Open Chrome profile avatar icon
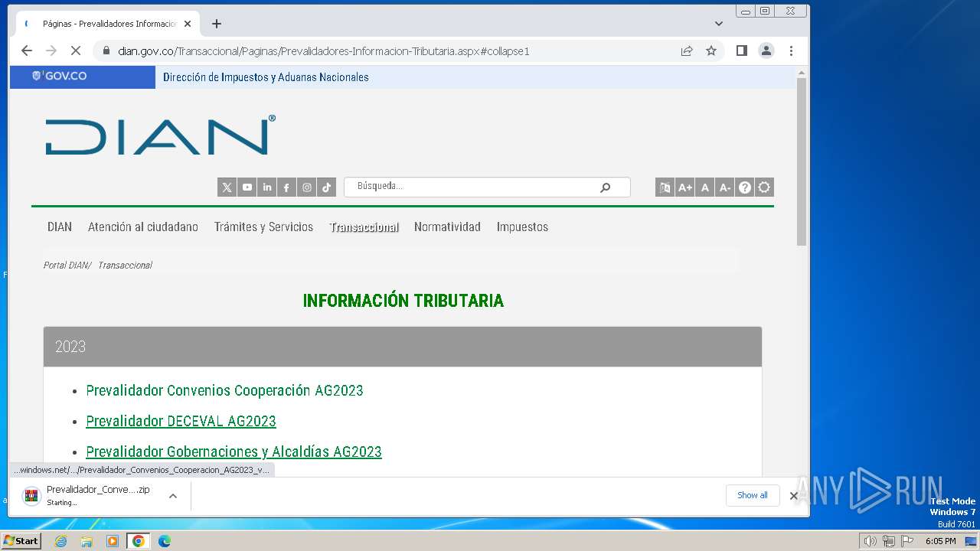Screen dimensions: 980x551 coord(766,51)
